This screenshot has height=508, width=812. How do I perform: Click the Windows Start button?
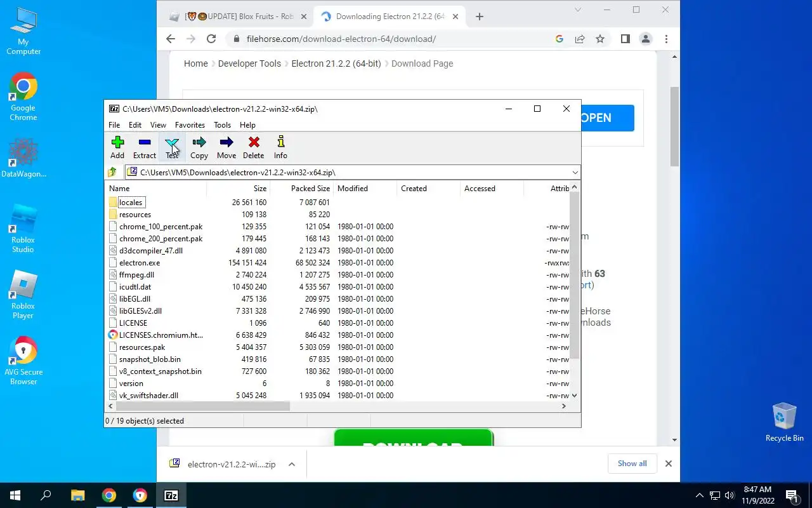[15, 495]
